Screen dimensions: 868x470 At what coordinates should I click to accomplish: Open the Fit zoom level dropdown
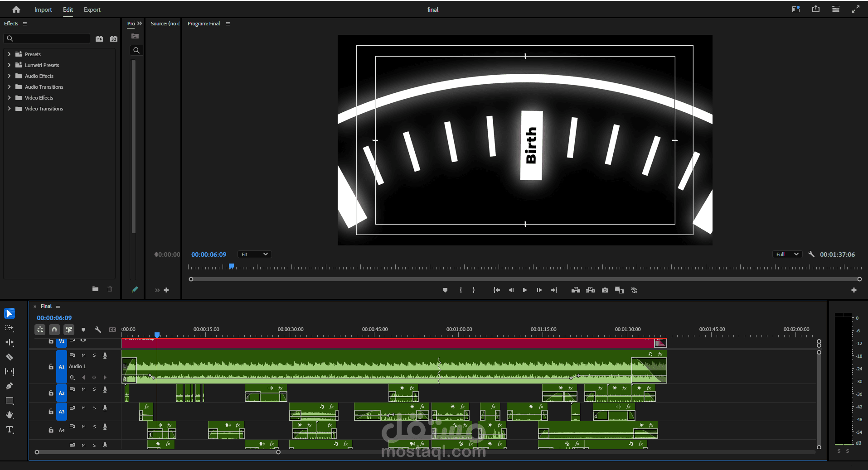coord(254,254)
